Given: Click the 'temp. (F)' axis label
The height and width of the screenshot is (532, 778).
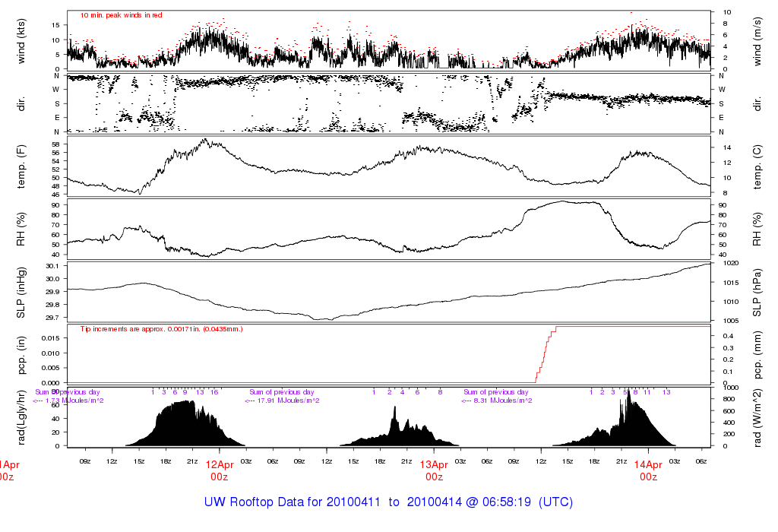Looking at the screenshot, I should point(21,166).
